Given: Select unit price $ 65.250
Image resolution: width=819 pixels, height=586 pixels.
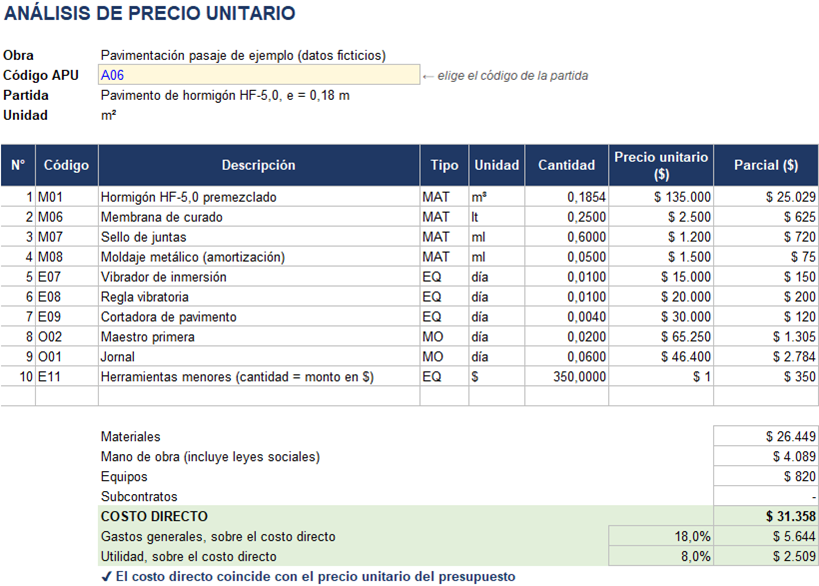Looking at the screenshot, I should tap(661, 336).
